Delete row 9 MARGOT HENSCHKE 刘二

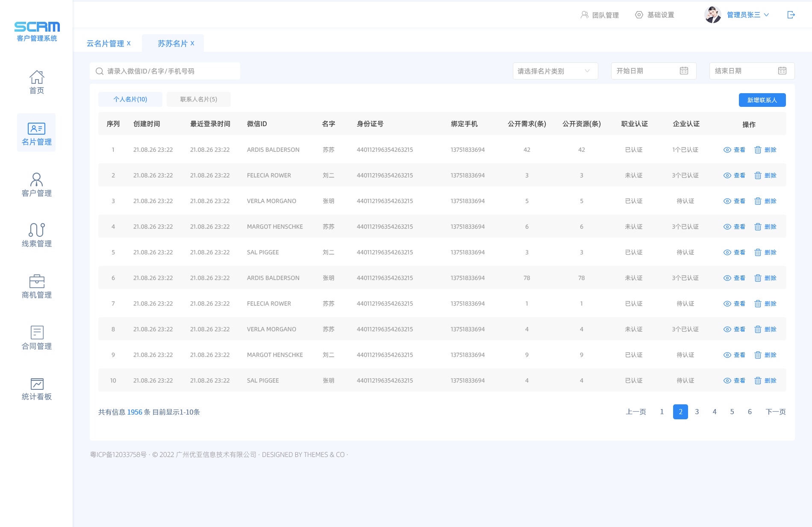[765, 355]
